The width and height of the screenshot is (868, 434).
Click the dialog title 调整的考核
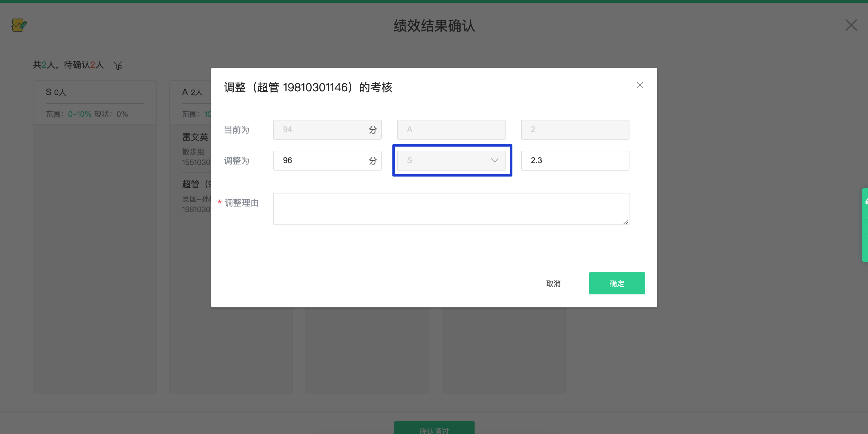coord(308,87)
